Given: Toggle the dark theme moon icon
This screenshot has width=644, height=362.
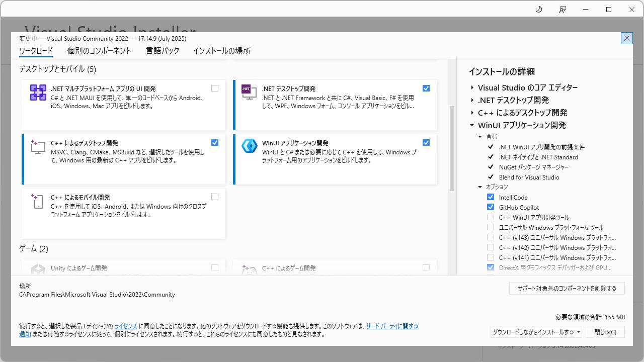Looking at the screenshot, I should [539, 10].
